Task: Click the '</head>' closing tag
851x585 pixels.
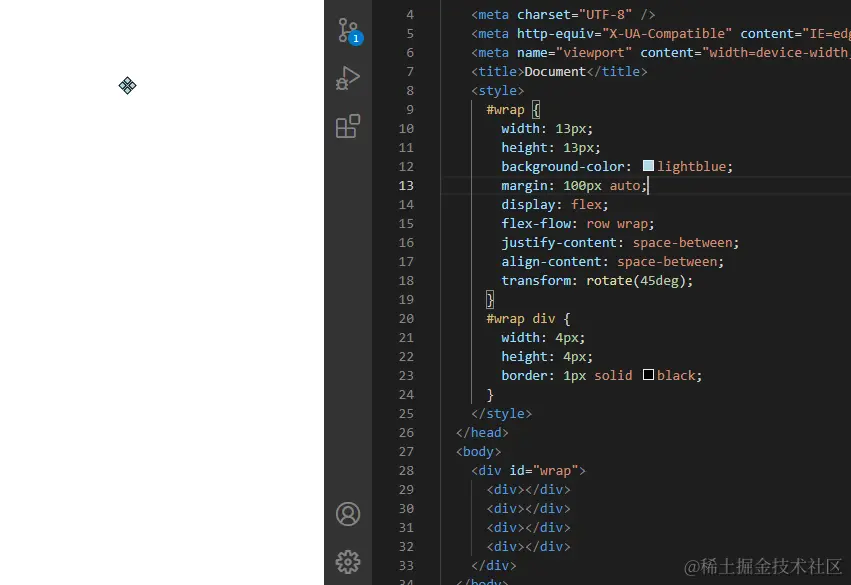Action: pyautogui.click(x=482, y=433)
